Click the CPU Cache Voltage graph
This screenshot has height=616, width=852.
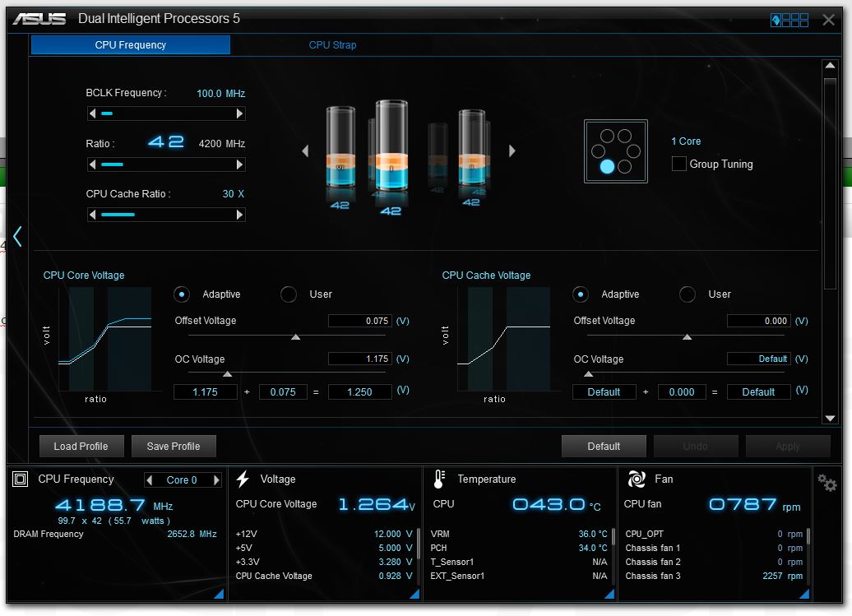[x=503, y=338]
